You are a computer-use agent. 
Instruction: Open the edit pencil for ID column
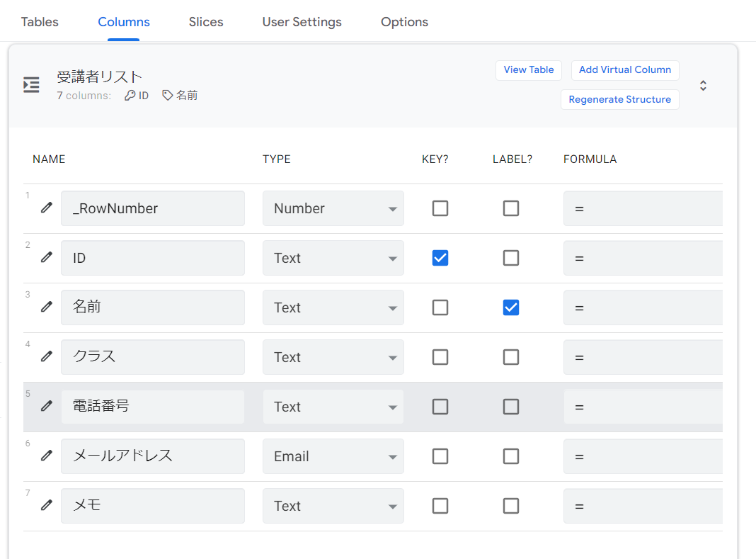click(47, 257)
